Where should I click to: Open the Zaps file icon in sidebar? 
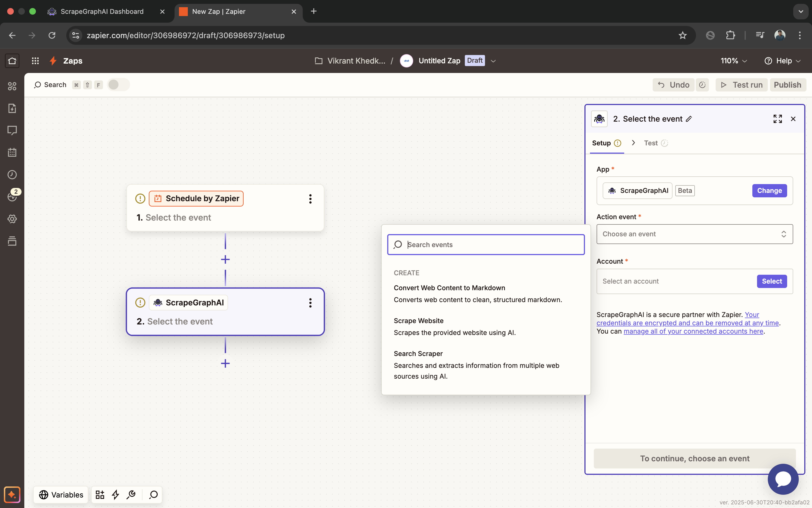click(12, 108)
